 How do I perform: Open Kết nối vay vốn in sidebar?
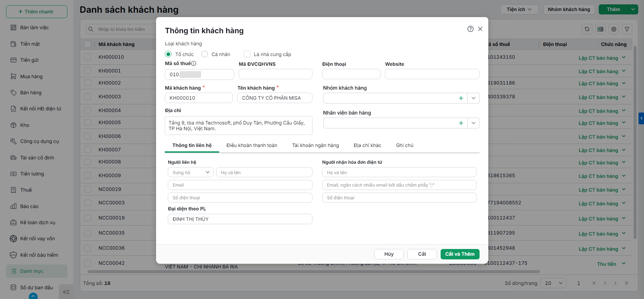point(37,239)
